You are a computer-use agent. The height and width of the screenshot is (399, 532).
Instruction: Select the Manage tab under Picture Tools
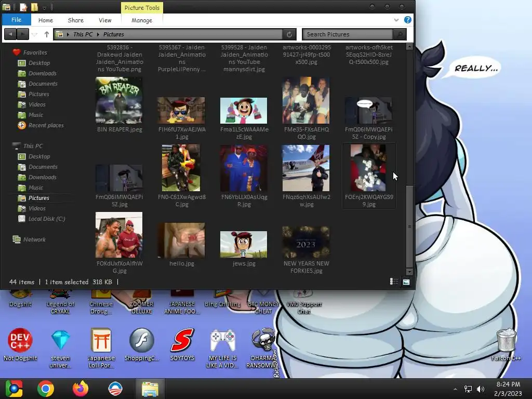coord(141,20)
